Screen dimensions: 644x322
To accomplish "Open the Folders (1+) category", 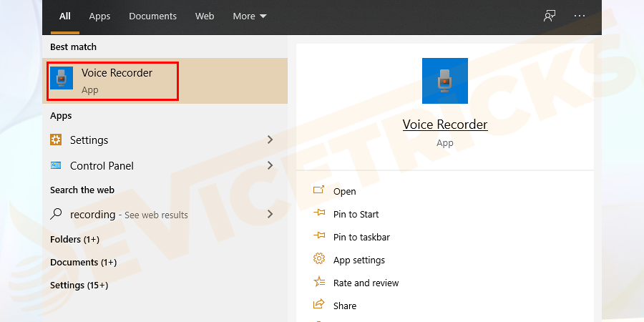I will [74, 240].
